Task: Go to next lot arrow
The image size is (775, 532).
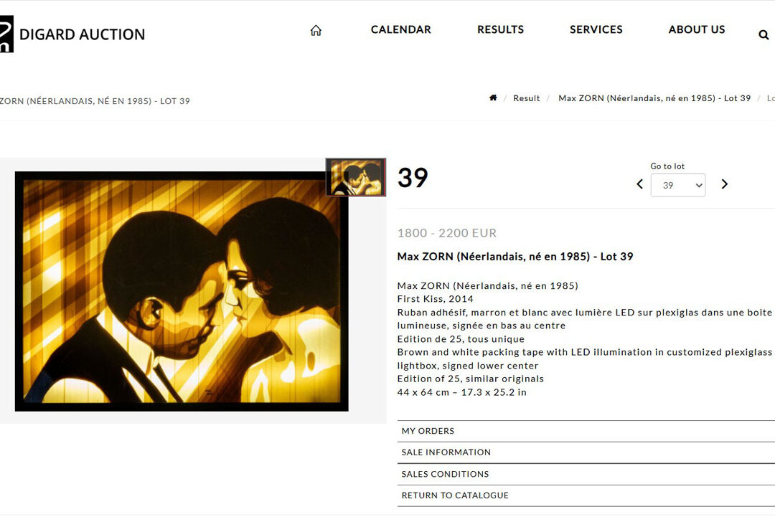Action: (725, 184)
